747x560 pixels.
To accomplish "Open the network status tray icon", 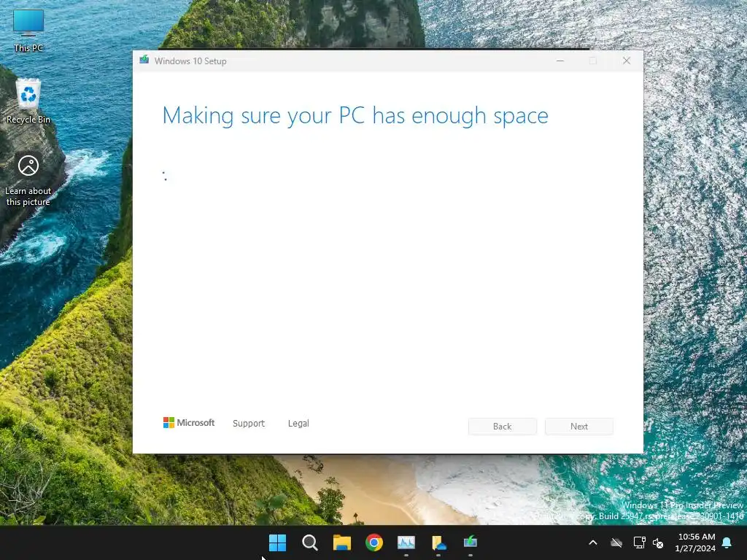I will 639,542.
